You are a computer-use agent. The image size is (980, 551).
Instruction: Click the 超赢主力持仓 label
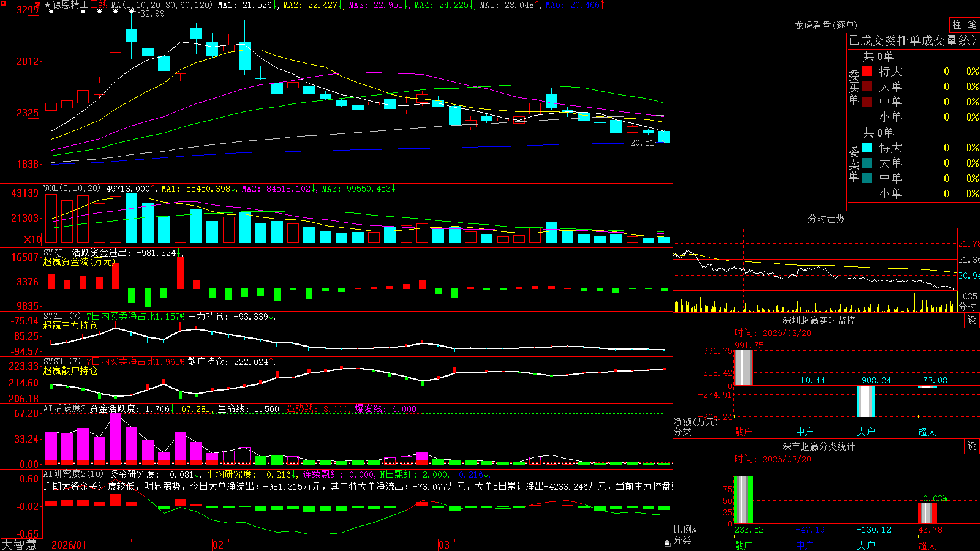tap(70, 326)
